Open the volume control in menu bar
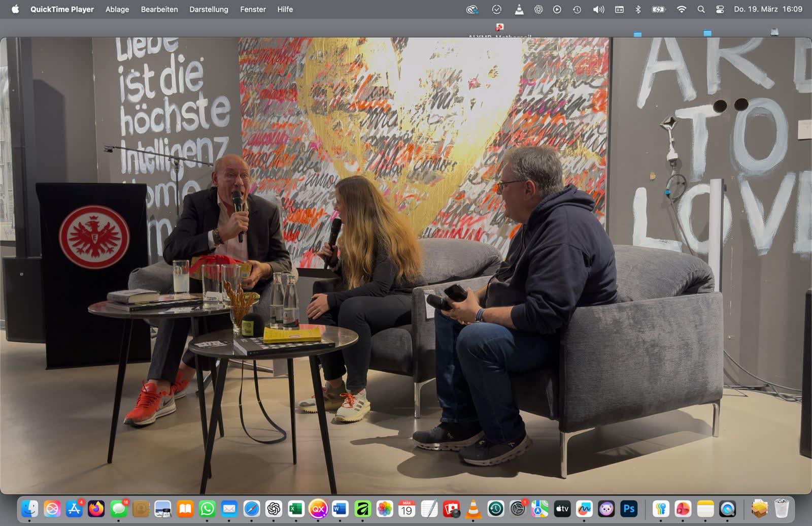The image size is (812, 526). 598,9
